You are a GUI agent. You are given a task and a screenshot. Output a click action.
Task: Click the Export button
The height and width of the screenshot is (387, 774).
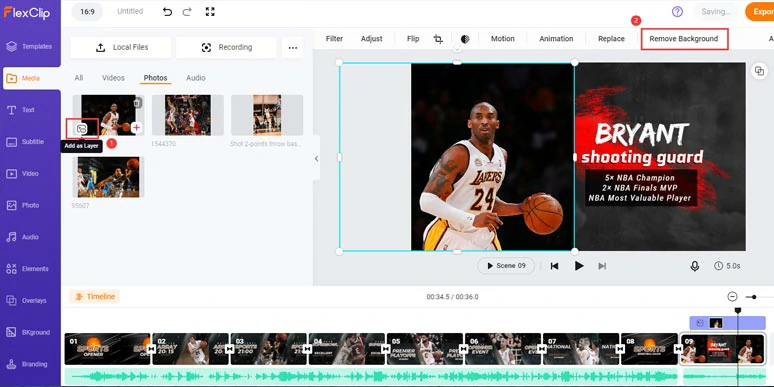coord(760,11)
